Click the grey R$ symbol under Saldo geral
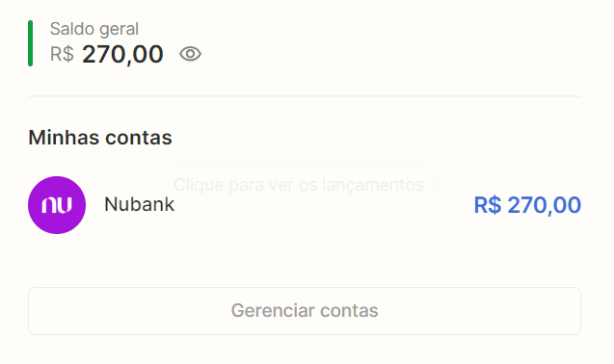614x364 pixels. tap(62, 54)
